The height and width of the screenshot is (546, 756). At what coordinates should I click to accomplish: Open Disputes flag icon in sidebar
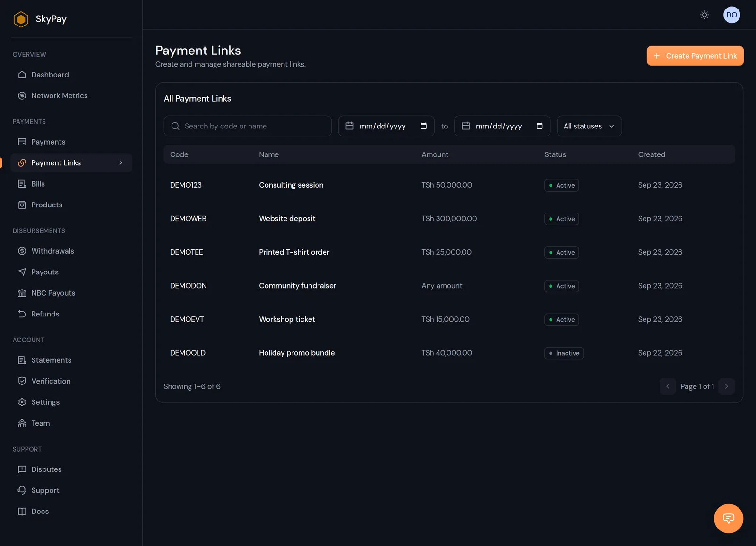tap(22, 469)
